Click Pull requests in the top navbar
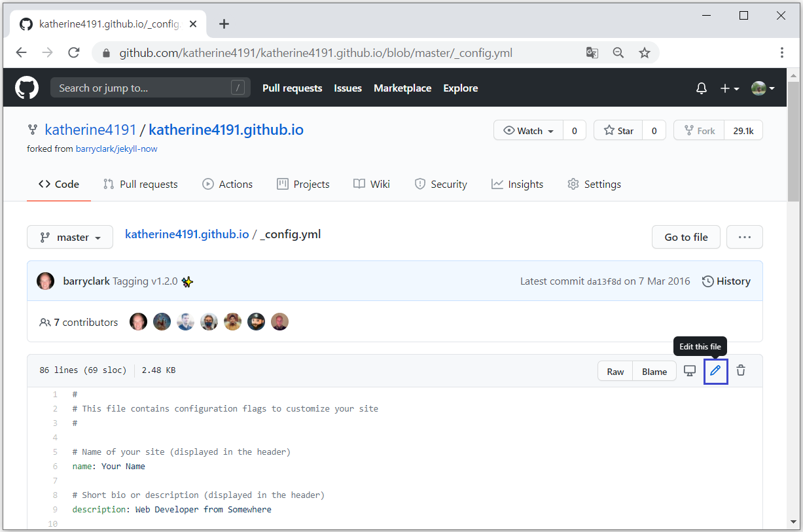This screenshot has width=803, height=532. point(293,88)
